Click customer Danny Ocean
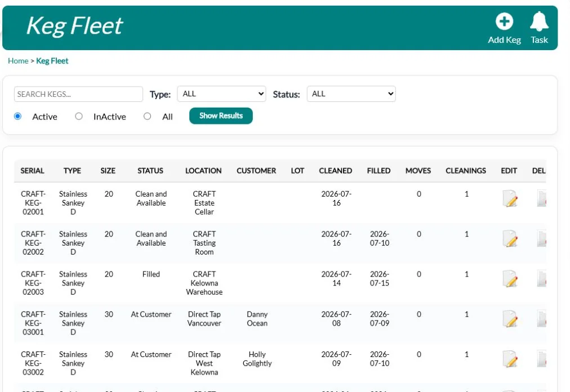570x392 pixels. (257, 319)
